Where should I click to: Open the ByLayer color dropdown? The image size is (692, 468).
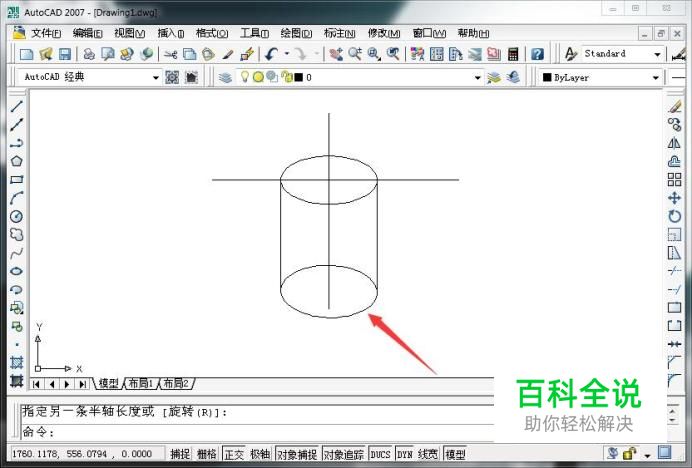(656, 78)
